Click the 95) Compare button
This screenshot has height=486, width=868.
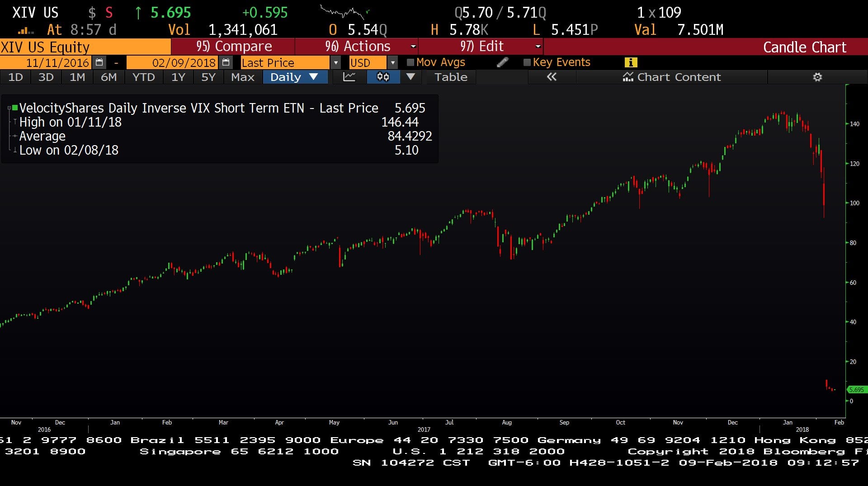click(x=233, y=46)
